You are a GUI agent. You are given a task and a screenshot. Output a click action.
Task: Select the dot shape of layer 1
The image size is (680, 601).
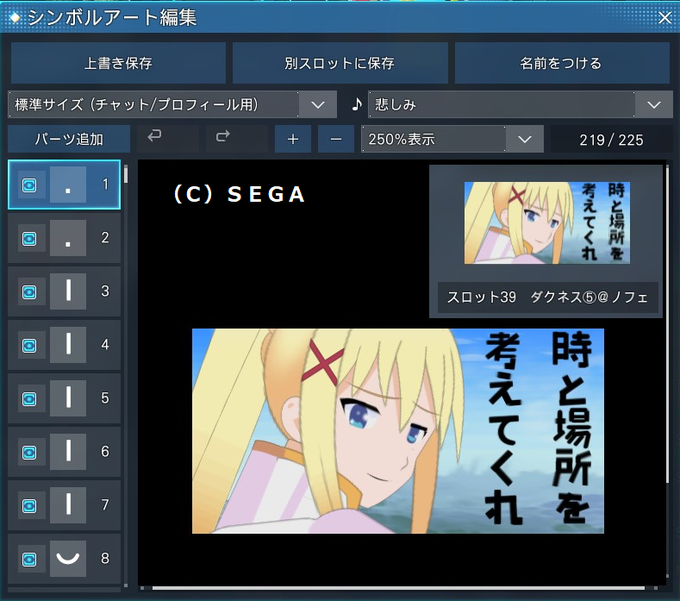(x=68, y=185)
